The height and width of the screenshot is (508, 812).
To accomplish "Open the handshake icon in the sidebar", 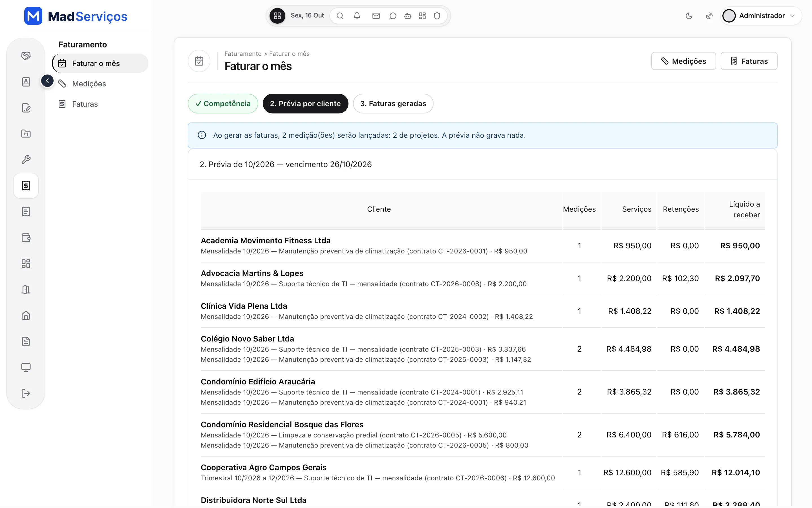I will (26, 56).
